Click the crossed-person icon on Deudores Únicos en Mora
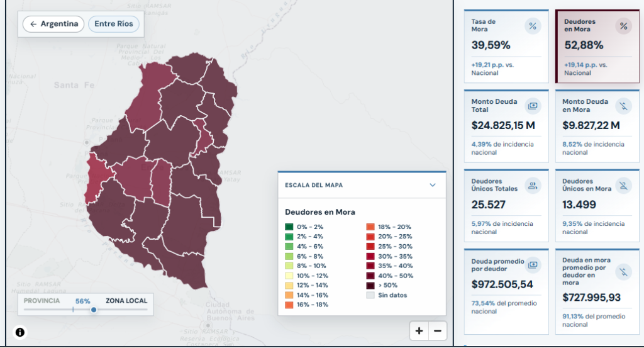Screen dimensions: 644x348 click(623, 185)
